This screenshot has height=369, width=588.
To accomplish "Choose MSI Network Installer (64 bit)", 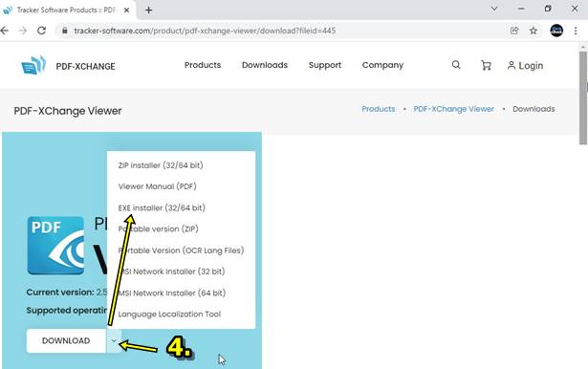I will pos(172,293).
